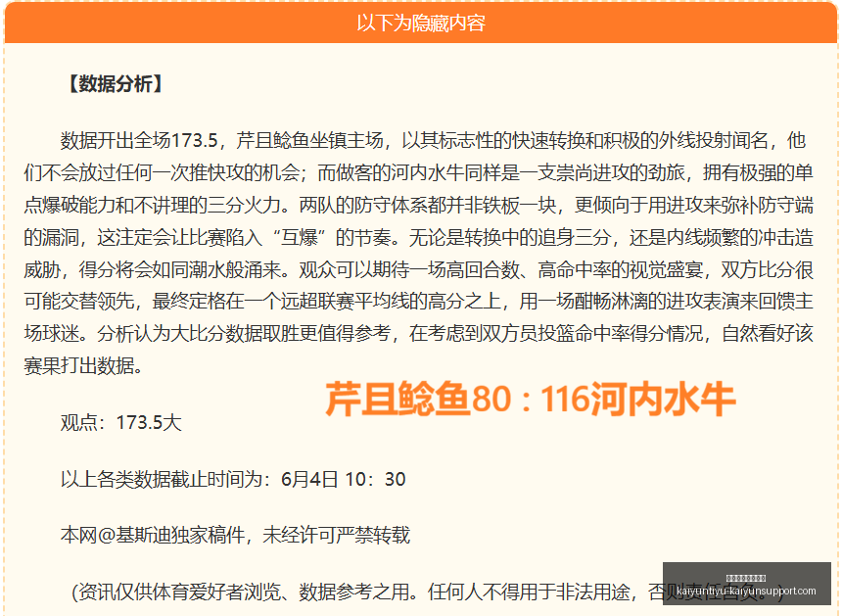Click the paragraph line containing '“互爆”的节奏'
The width and height of the screenshot is (842, 616).
click(x=418, y=237)
